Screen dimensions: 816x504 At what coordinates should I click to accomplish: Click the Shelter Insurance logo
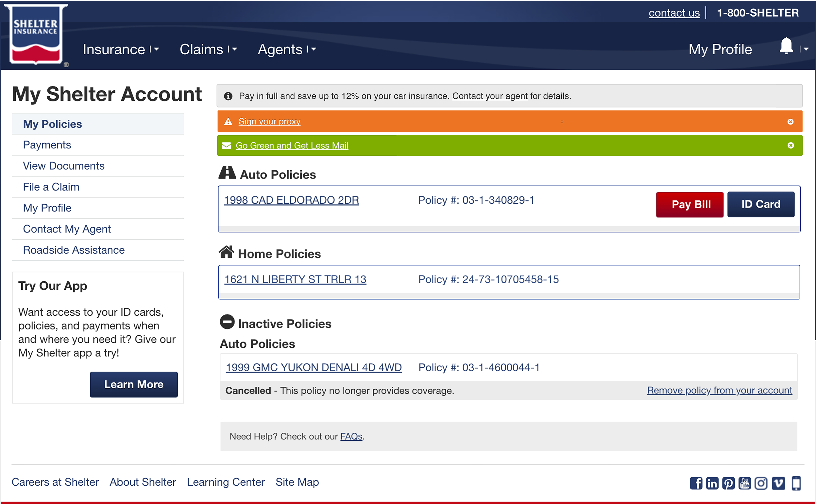point(36,34)
